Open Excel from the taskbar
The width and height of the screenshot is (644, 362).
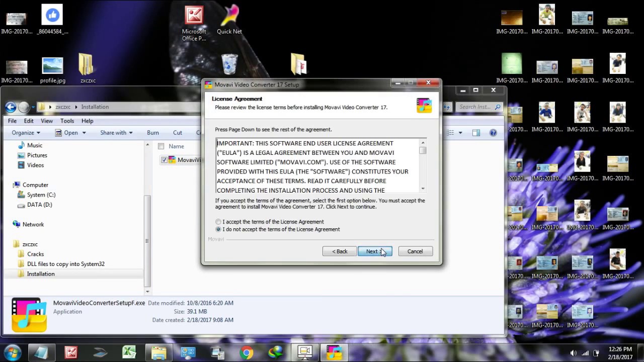tap(129, 352)
